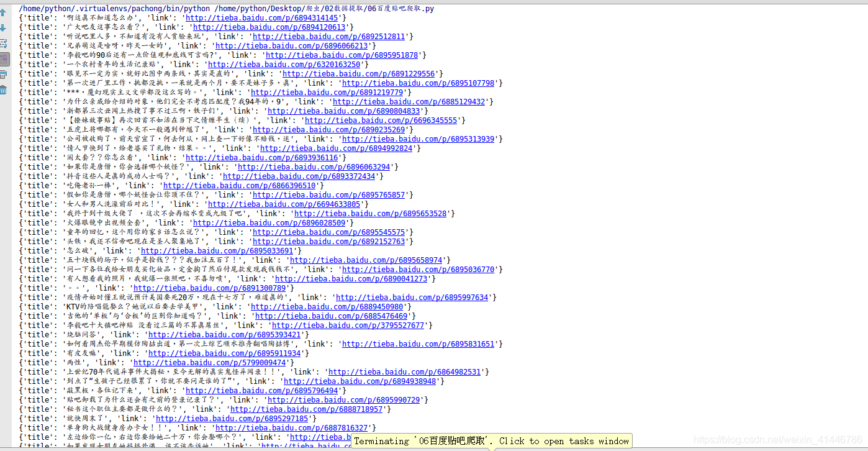
Task: Click hyperlink p/6895658974
Action: (366, 260)
